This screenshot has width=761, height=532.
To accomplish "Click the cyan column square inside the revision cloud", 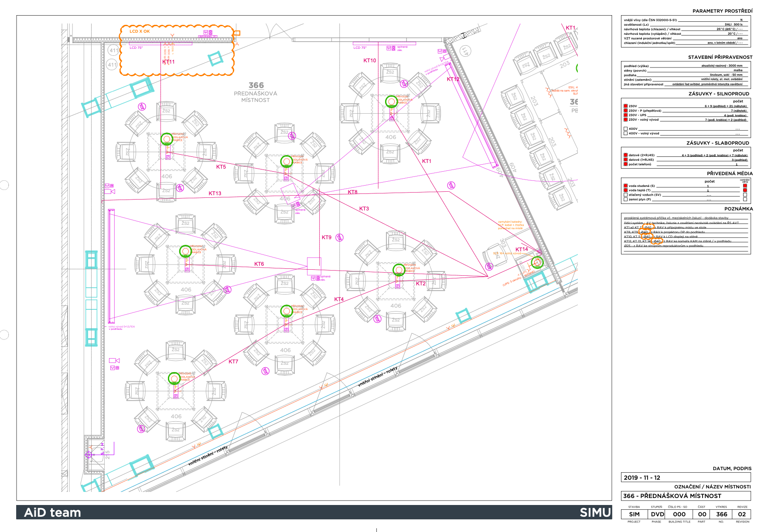I will point(215,58).
